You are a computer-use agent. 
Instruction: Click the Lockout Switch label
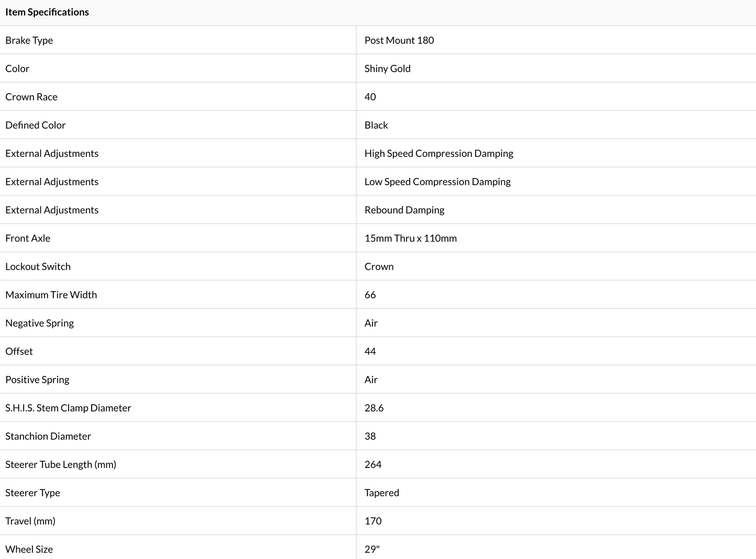pos(38,266)
